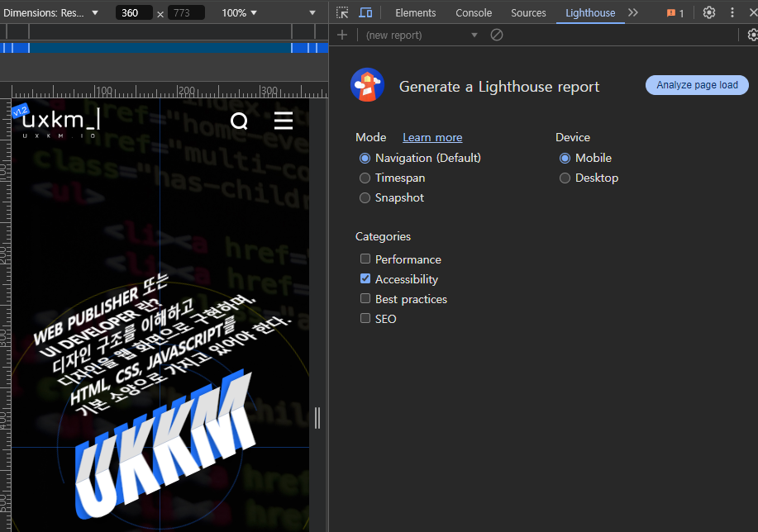Viewport: 758px width, 532px height.
Task: Click the search icon on the webpage
Action: [239, 121]
